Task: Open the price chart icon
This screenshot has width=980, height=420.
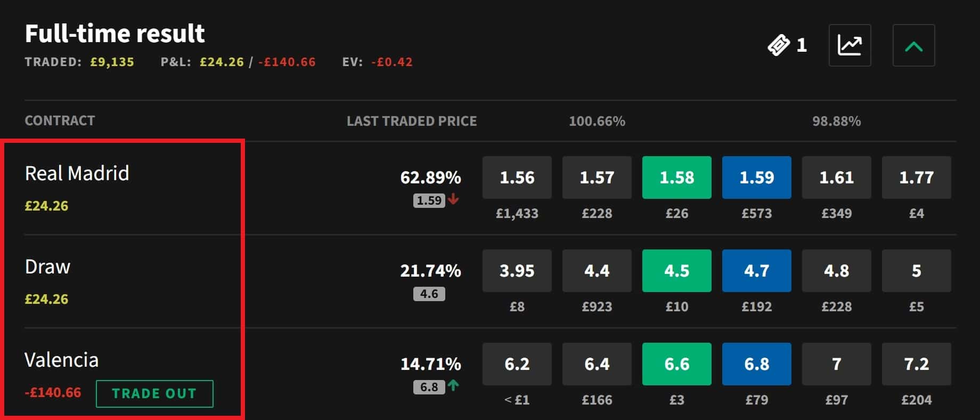Action: click(850, 45)
